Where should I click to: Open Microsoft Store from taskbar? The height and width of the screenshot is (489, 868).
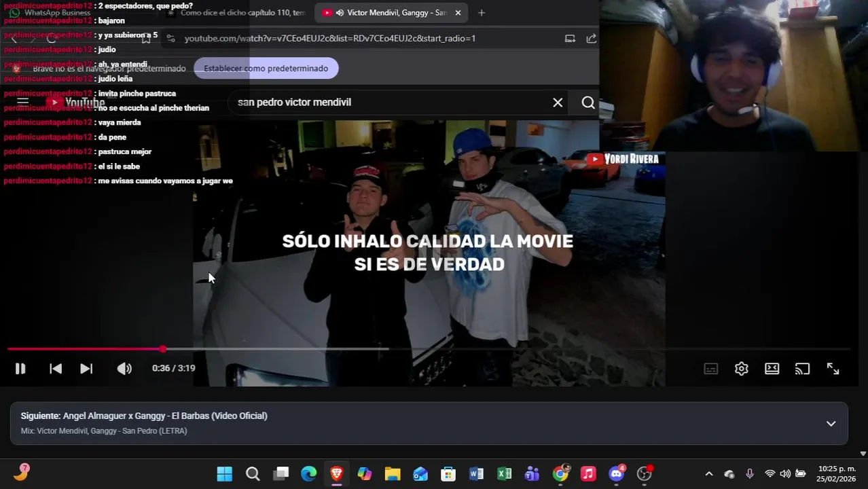pos(448,474)
